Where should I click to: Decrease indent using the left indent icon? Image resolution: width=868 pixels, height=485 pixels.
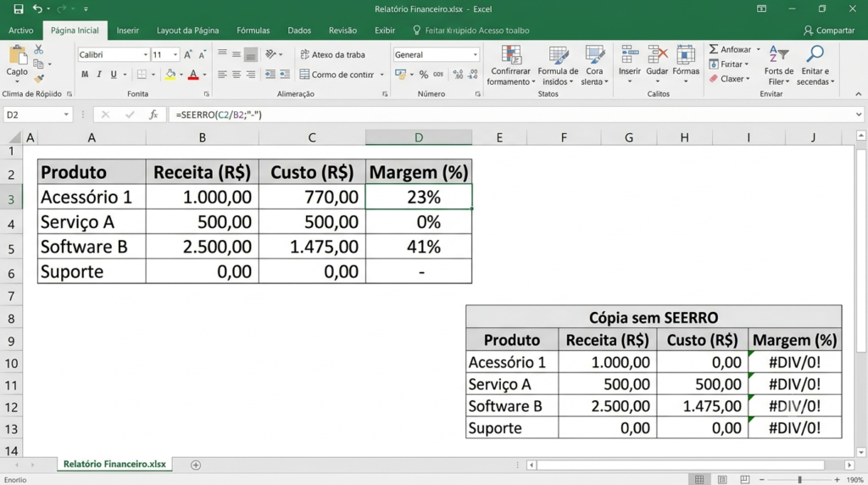click(270, 74)
